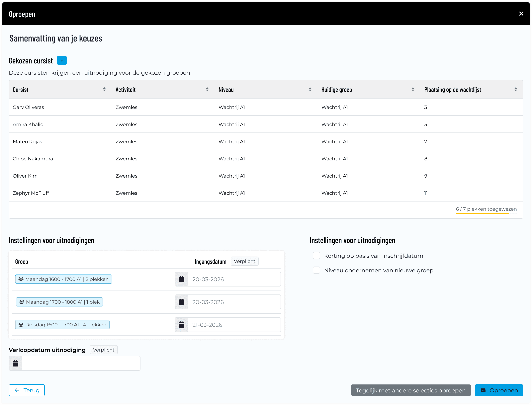Go back with the Terug button
The height and width of the screenshot is (405, 532).
tap(27, 390)
